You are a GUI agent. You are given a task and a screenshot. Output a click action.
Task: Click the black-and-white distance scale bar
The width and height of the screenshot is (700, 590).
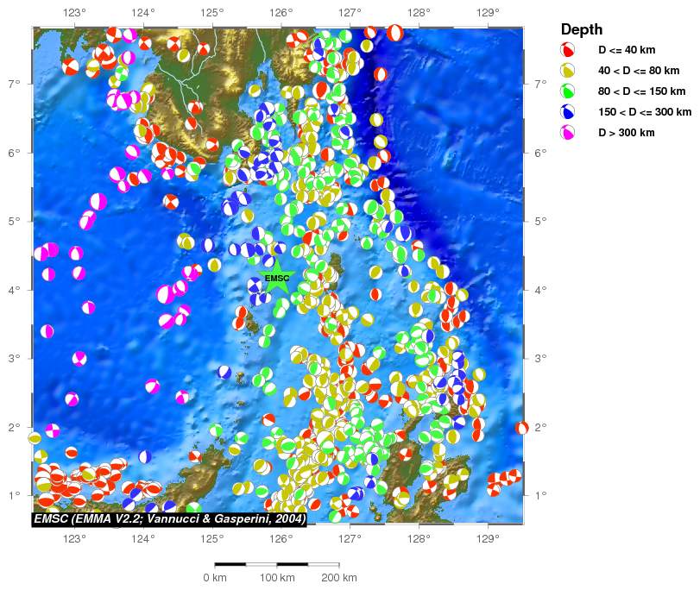point(276,563)
